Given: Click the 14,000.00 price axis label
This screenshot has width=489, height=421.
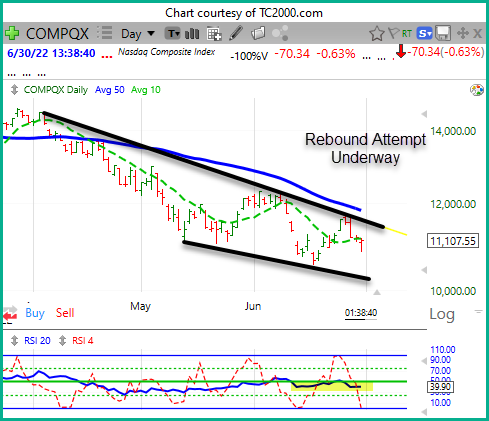Looking at the screenshot, I should (453, 131).
